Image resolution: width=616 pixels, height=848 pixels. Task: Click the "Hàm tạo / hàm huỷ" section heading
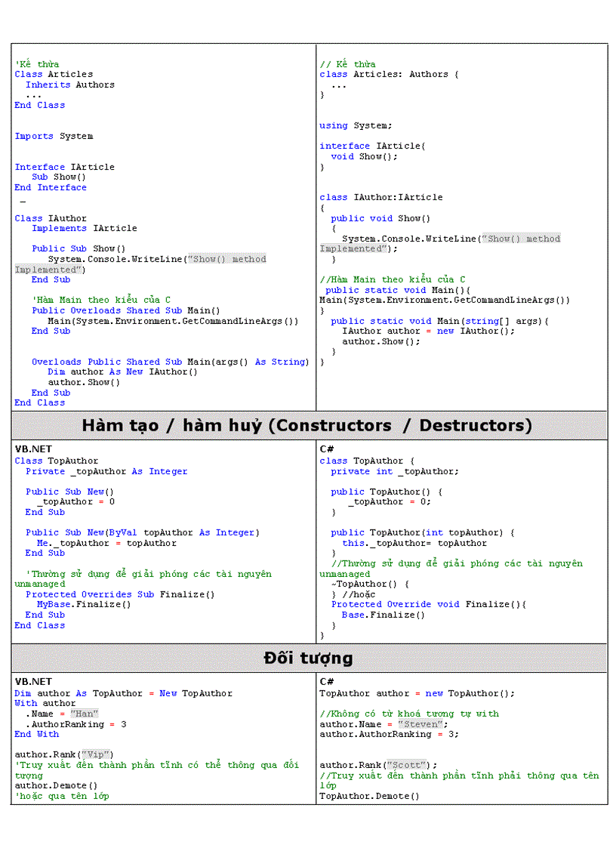(306, 426)
